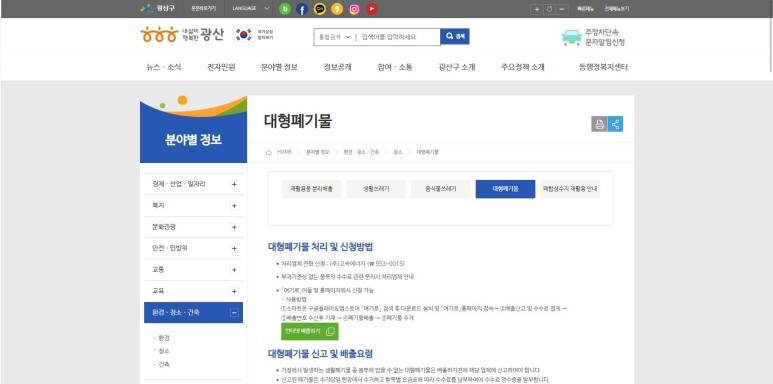Select 환경 in the sidebar submenu

click(x=164, y=338)
